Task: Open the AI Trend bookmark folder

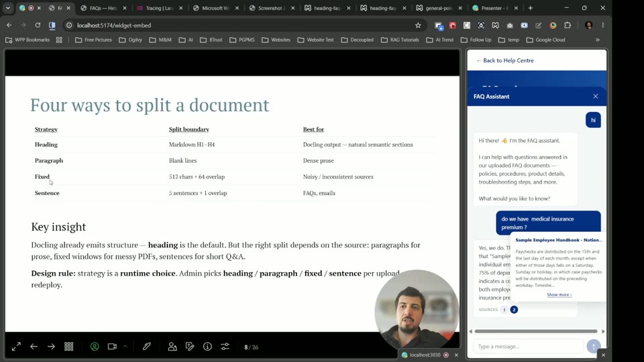Action: [439, 40]
